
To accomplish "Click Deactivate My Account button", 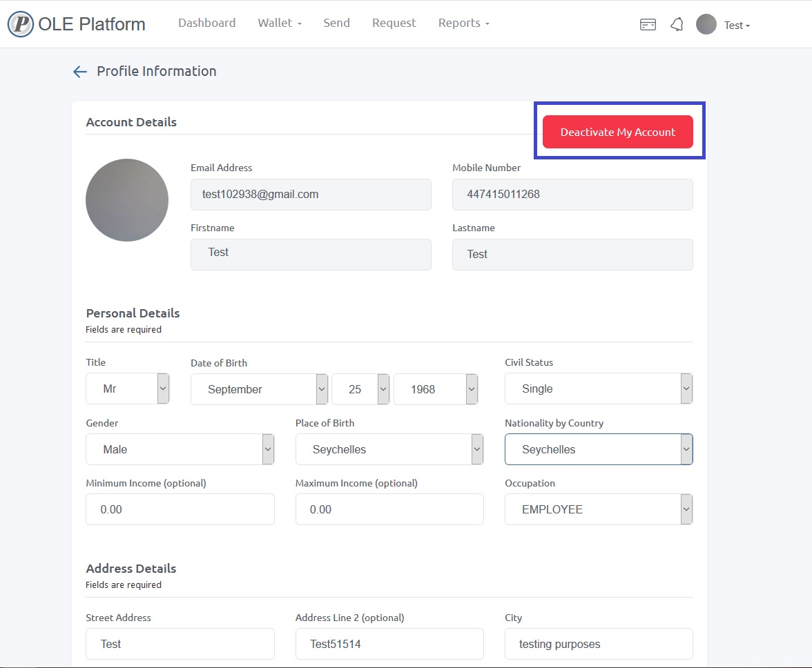I will click(618, 132).
